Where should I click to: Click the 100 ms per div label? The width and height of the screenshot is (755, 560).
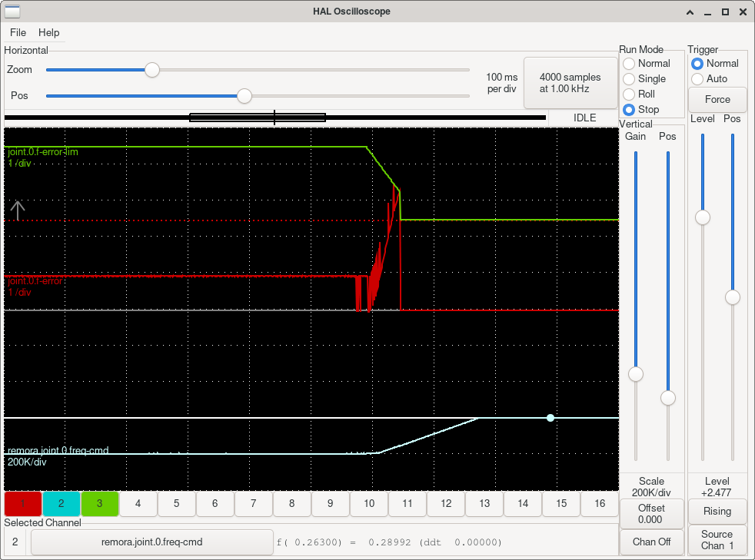click(502, 83)
